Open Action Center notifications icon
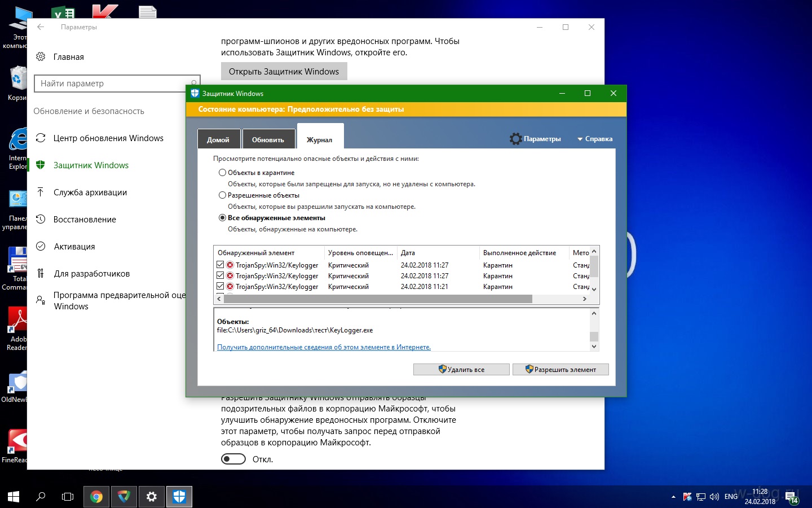This screenshot has width=812, height=508. click(x=792, y=497)
